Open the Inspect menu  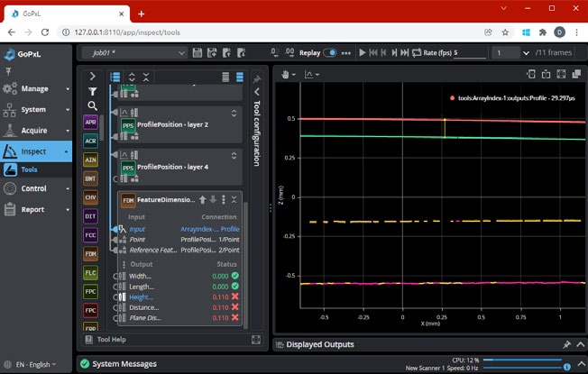(36, 151)
